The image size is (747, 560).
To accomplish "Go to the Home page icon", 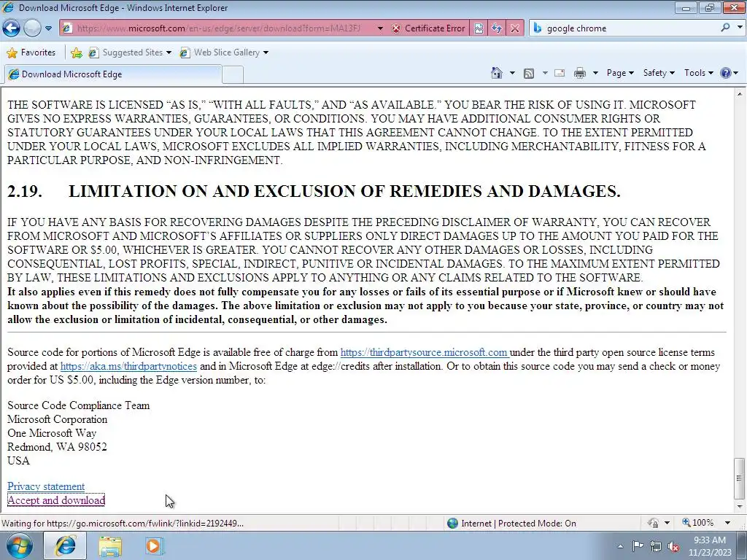I will [496, 73].
